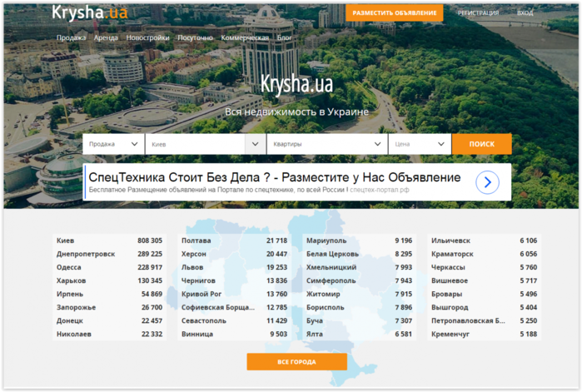Open the Квартиры property type dropdown

click(327, 144)
